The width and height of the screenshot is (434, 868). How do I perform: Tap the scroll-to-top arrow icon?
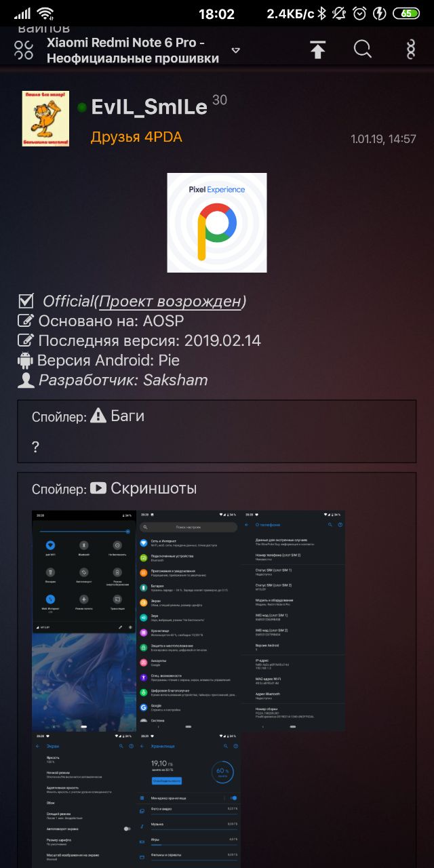317,49
